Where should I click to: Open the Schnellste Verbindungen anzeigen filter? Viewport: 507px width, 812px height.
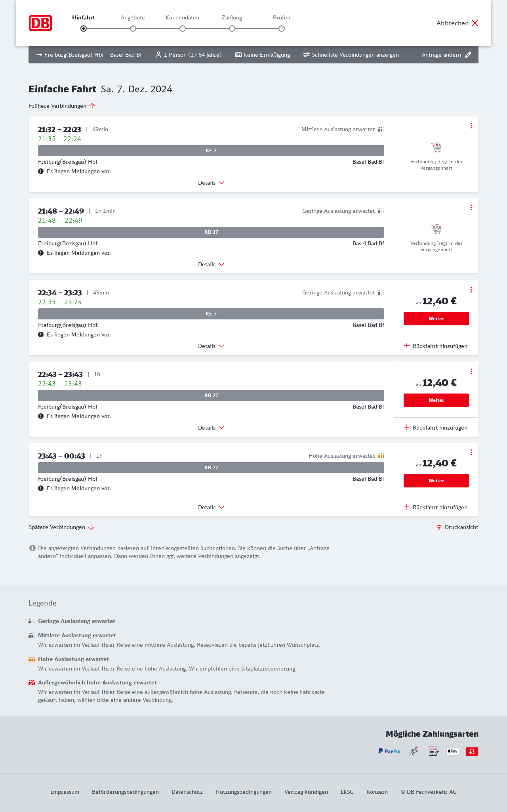point(351,55)
